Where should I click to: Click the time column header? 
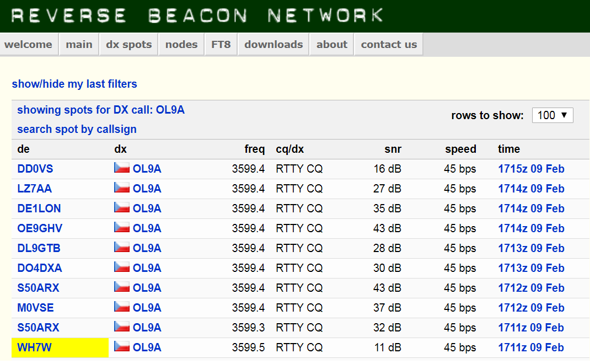tap(509, 149)
